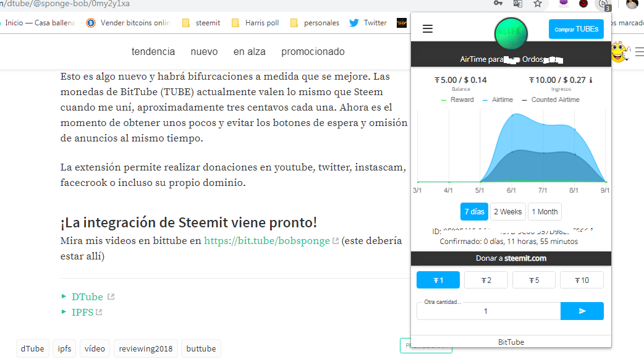Click the Confirmado time text
This screenshot has width=644, height=362.
point(509,242)
